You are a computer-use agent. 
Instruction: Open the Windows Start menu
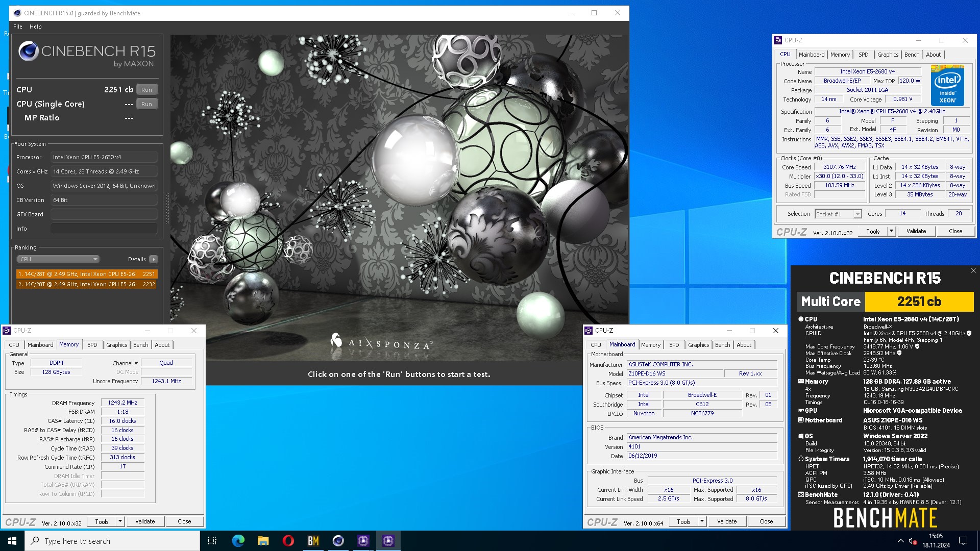(12, 541)
